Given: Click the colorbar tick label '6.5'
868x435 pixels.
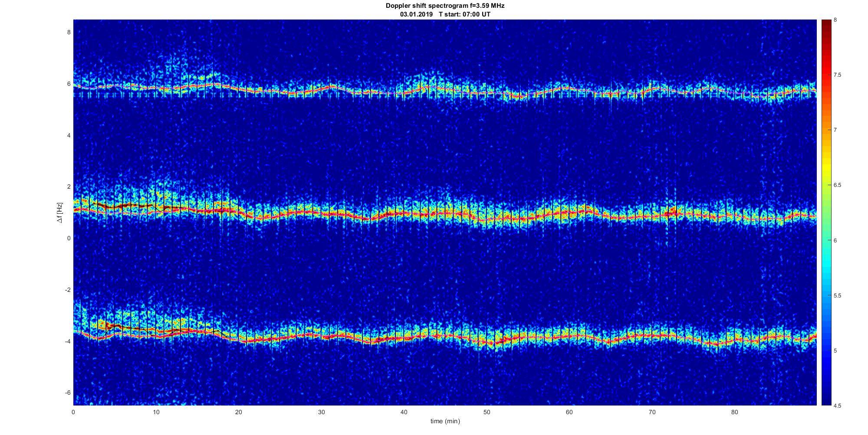Looking at the screenshot, I should (x=837, y=185).
